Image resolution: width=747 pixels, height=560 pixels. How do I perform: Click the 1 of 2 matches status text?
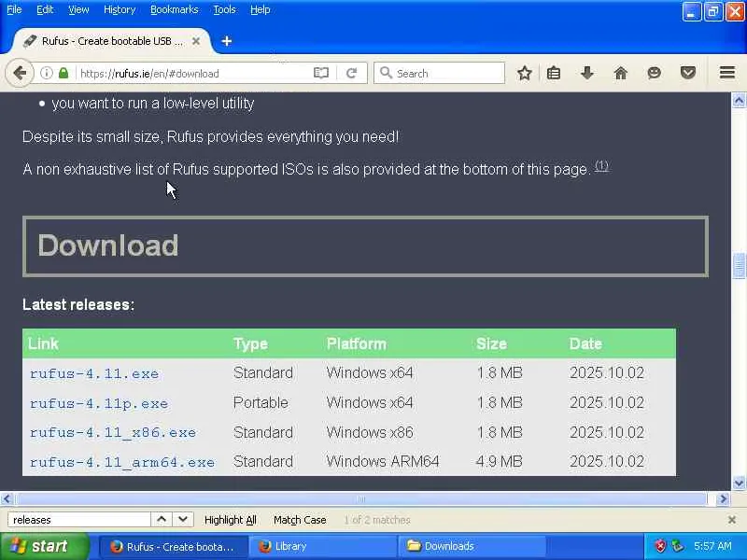pos(377,520)
